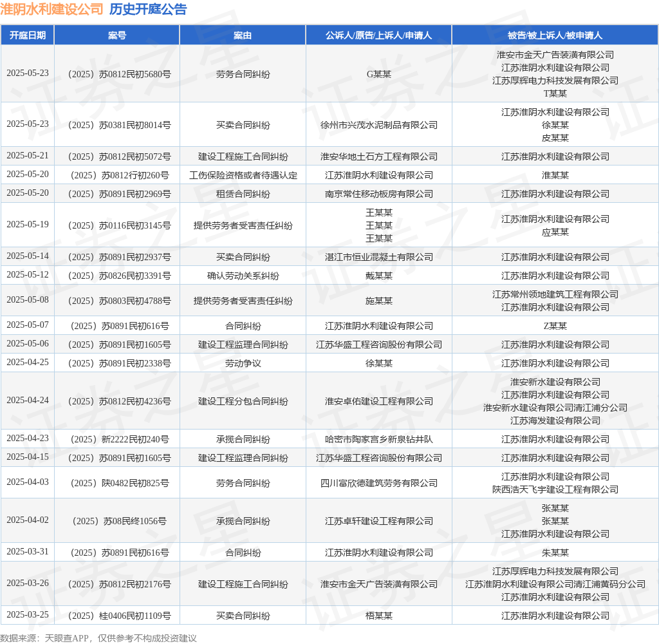659x644 pixels.
Task: Click the hearing date 2025-05-21
Action: tap(28, 156)
